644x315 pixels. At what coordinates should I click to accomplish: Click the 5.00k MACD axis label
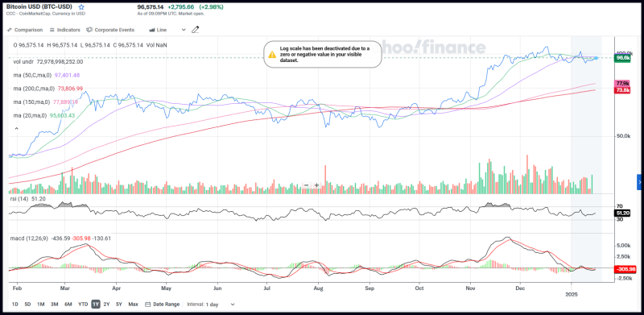tap(623, 246)
